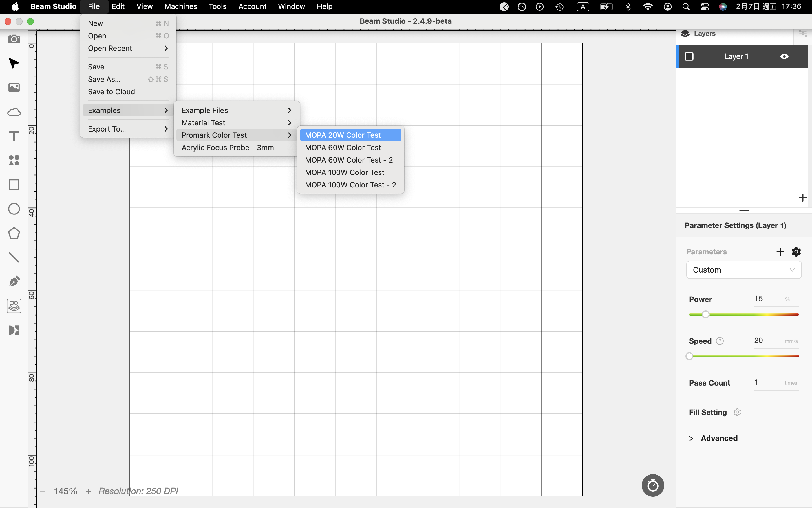Select Acrylic Focus Probe - 3mm

click(237, 148)
